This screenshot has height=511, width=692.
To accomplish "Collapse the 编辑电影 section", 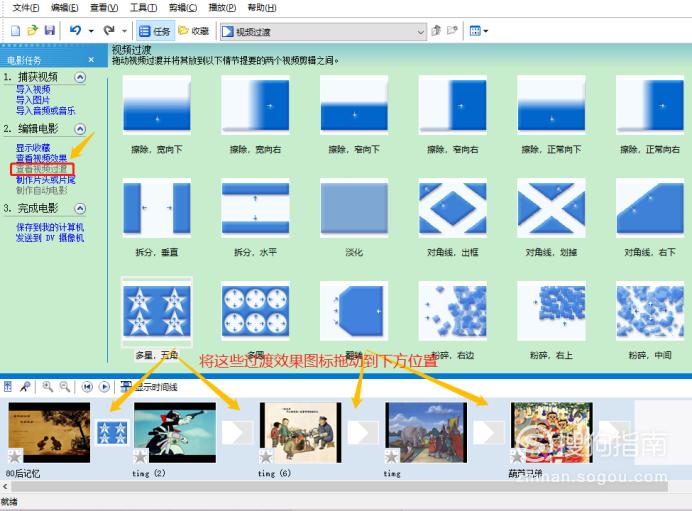I will (x=80, y=129).
